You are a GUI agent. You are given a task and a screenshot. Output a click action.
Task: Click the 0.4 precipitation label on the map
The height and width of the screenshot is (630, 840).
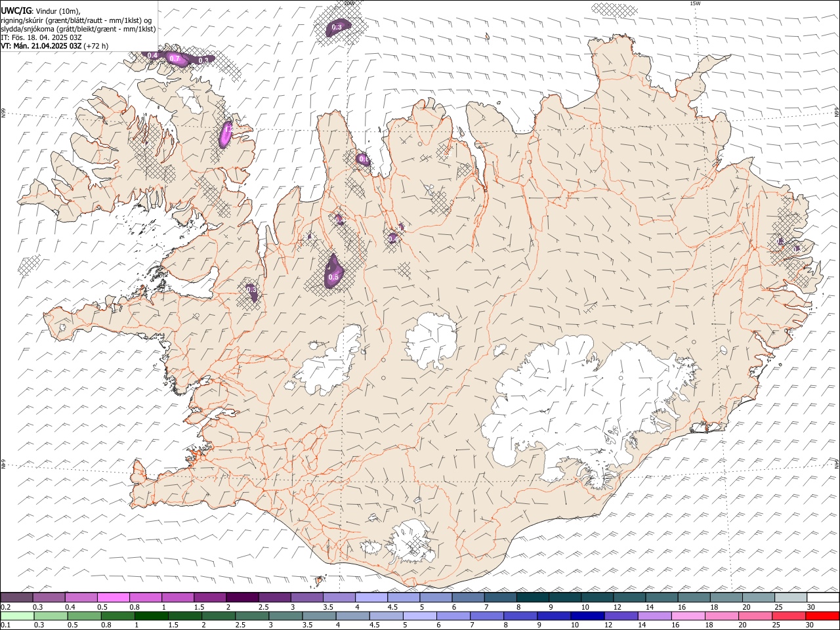click(x=152, y=56)
